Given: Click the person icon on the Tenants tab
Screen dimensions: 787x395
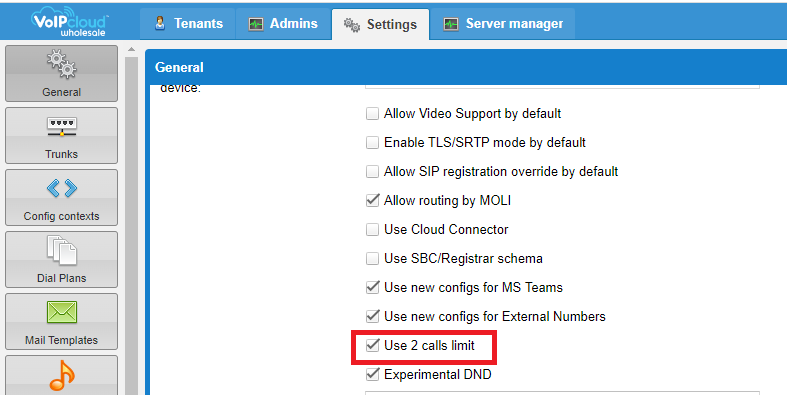Looking at the screenshot, I should coord(160,23).
